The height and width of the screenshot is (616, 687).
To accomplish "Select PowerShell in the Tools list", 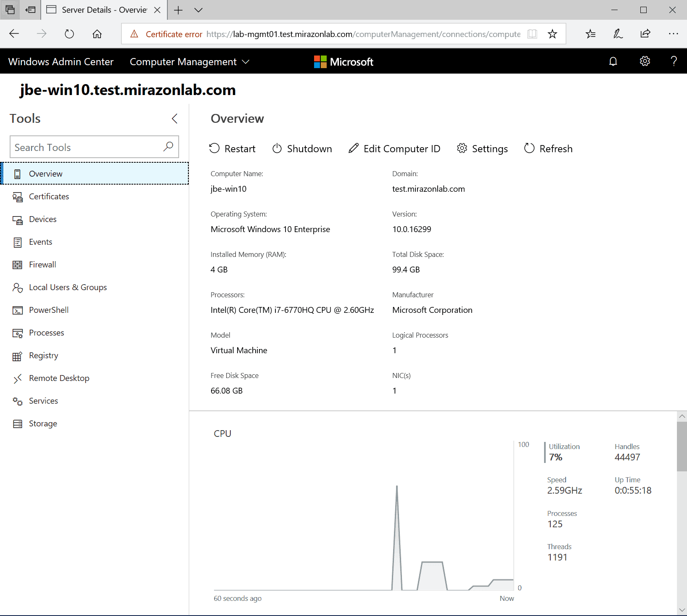I will coord(48,310).
